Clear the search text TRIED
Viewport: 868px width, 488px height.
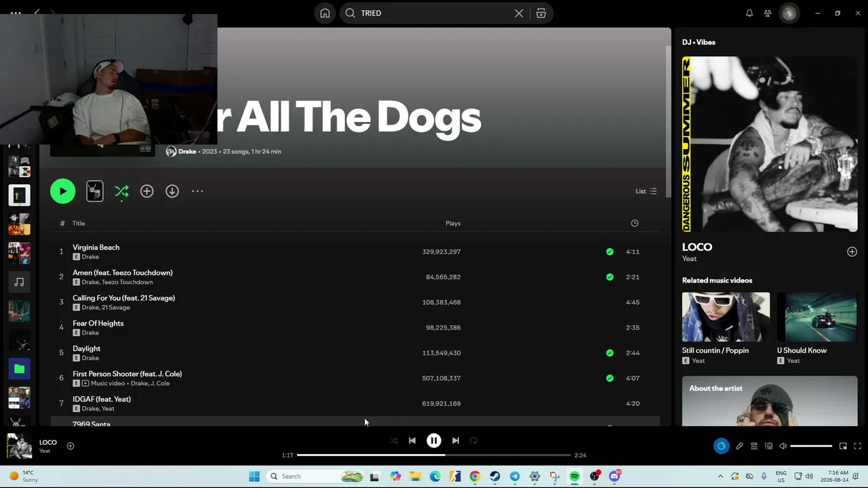click(x=519, y=13)
